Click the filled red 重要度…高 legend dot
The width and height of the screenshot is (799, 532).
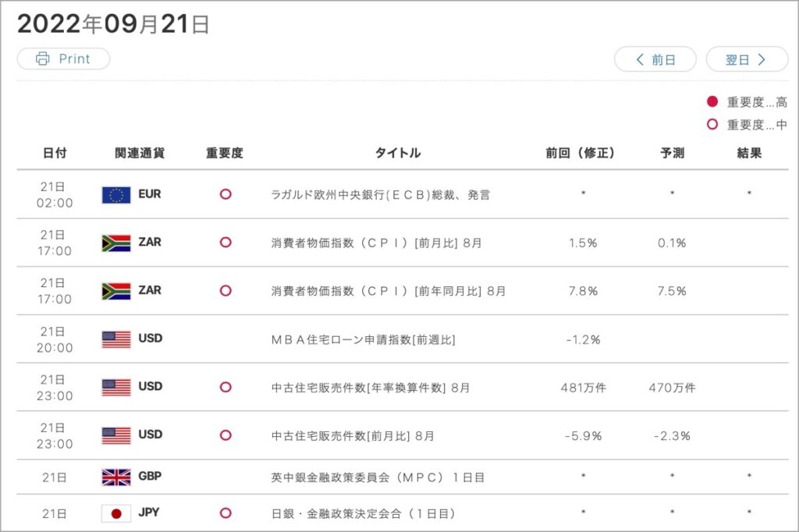pos(712,101)
